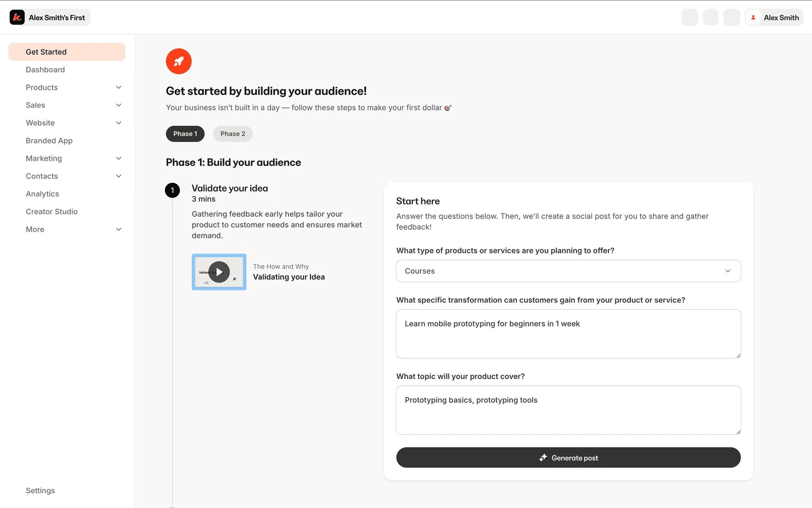Expand the More section chevron
Viewport: 812px width, 508px height.
pos(119,229)
